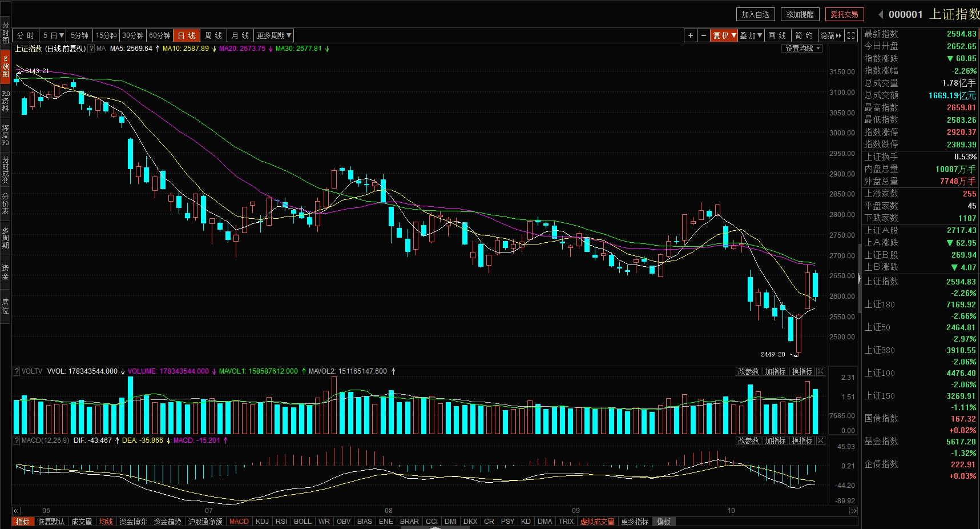The width and height of the screenshot is (980, 529).
Task: Open 5日 period dropdown
Action: 53,35
